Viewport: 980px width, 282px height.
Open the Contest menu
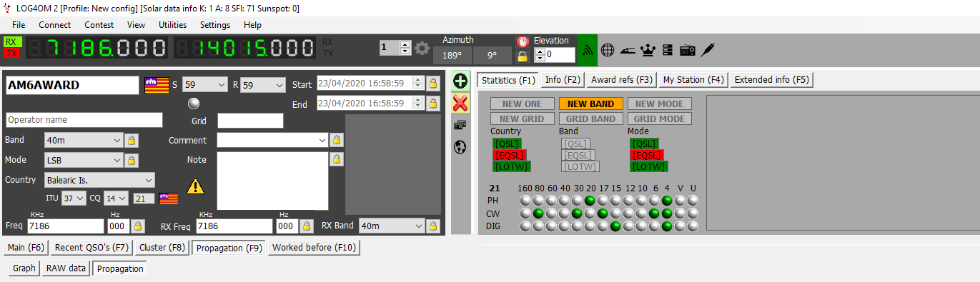(99, 24)
